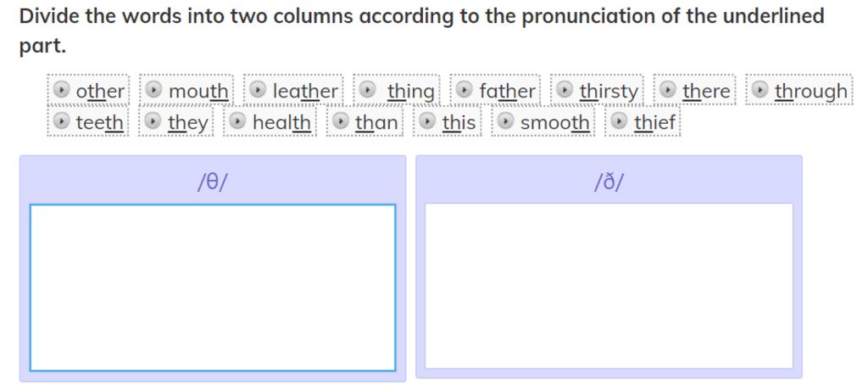Play pronunciation of 'smooth'
This screenshot has width=868, height=392.
[x=505, y=121]
